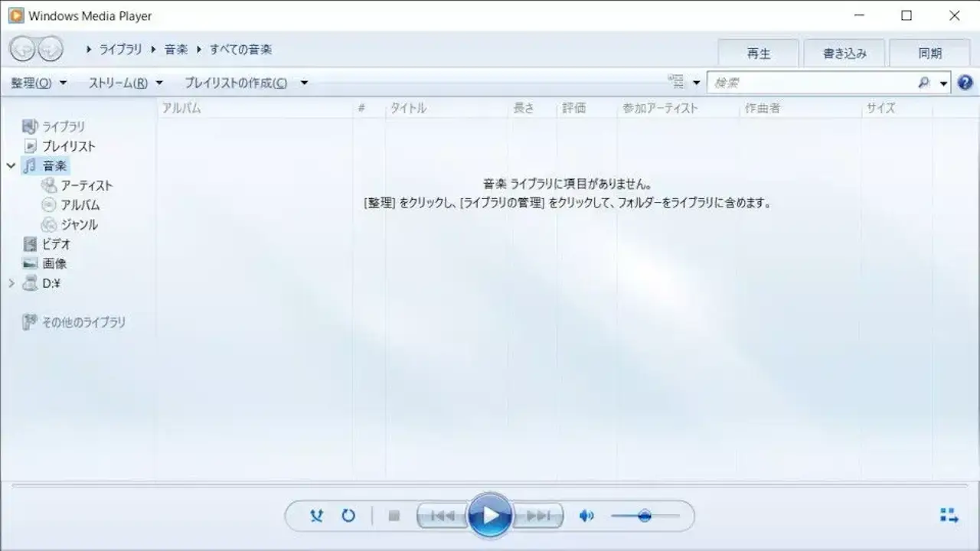Click ライブラリ in the breadcrumb

point(121,49)
